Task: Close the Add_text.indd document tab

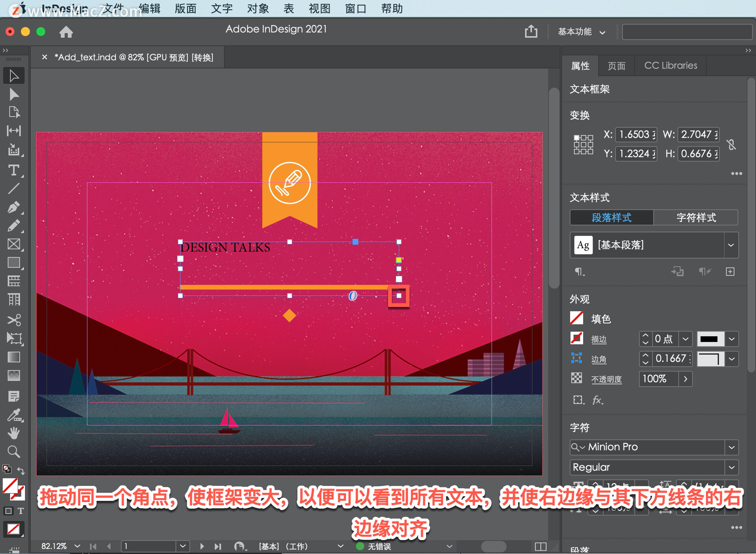Action: (x=44, y=57)
